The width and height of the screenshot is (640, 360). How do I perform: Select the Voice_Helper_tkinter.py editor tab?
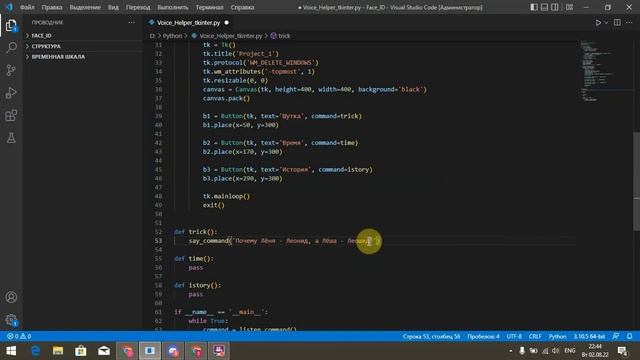(189, 23)
